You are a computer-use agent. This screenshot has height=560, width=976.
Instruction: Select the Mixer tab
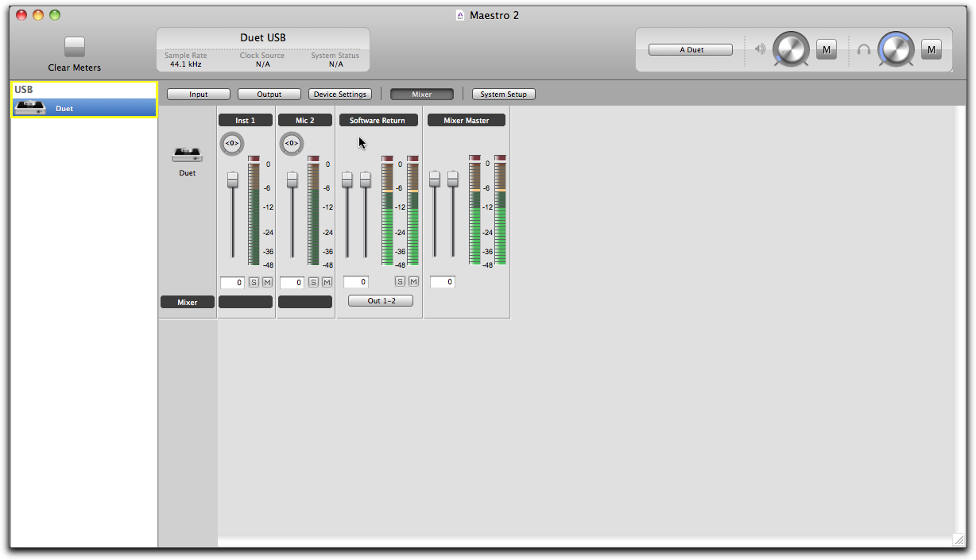click(x=422, y=94)
